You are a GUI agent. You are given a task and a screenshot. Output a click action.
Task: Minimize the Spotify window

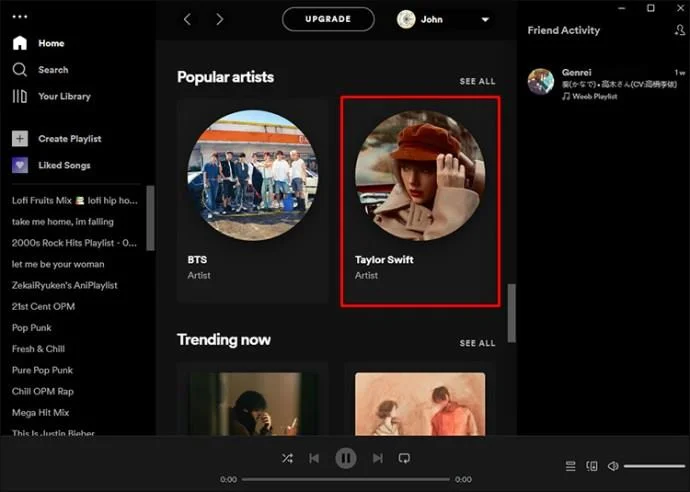point(622,8)
